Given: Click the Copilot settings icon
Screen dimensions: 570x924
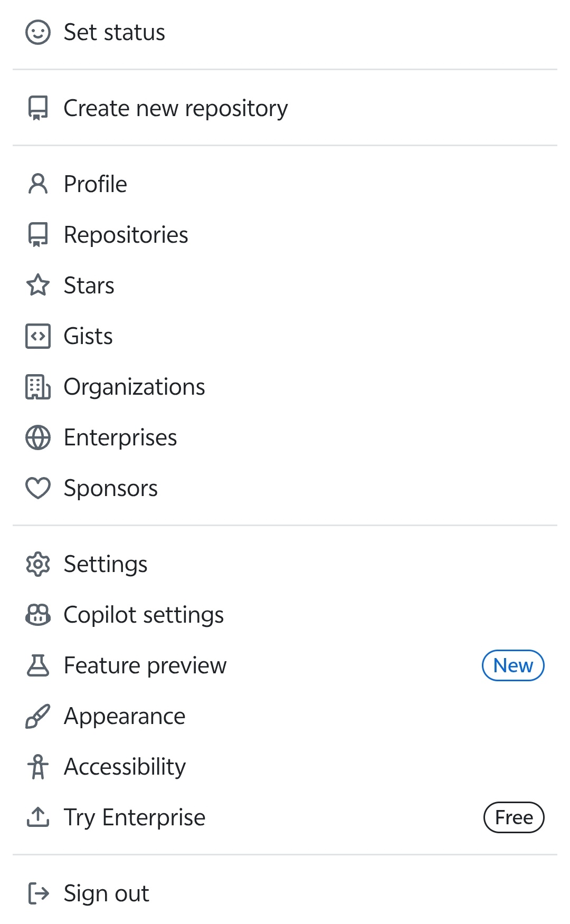Looking at the screenshot, I should click(38, 615).
